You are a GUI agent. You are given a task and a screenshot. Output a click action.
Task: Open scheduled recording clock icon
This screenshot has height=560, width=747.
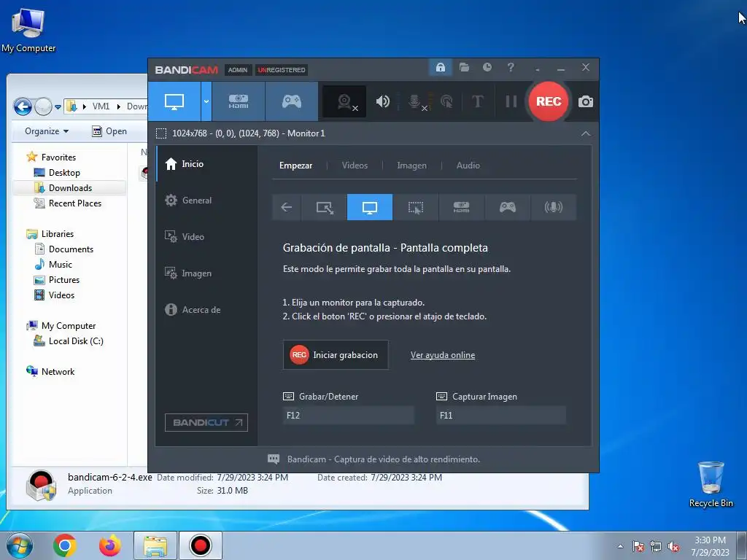coord(487,67)
